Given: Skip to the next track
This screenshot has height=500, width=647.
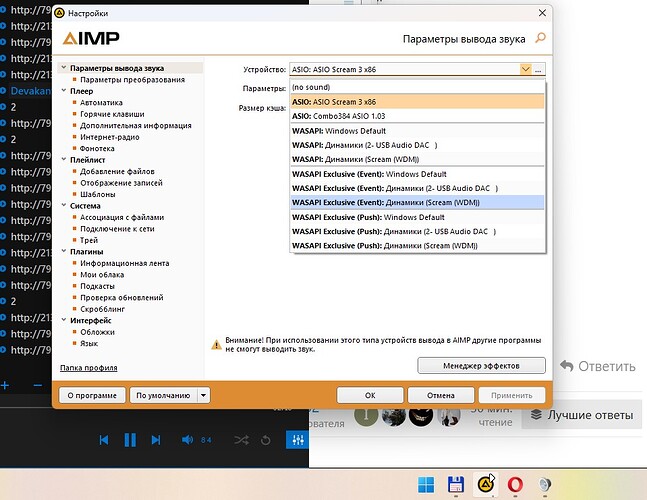Looking at the screenshot, I should coord(156,440).
